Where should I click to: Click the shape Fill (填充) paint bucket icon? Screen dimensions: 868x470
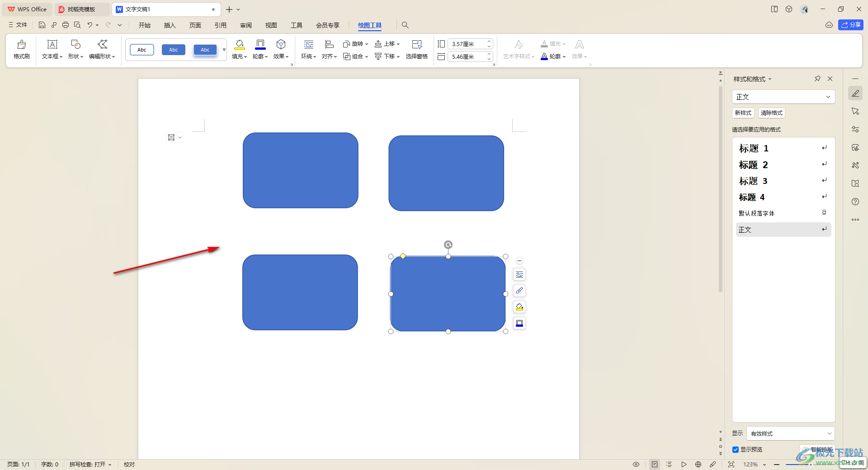(x=239, y=44)
